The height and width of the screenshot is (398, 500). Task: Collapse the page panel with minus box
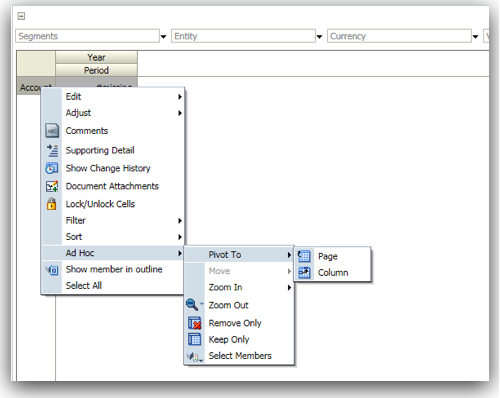(x=21, y=16)
